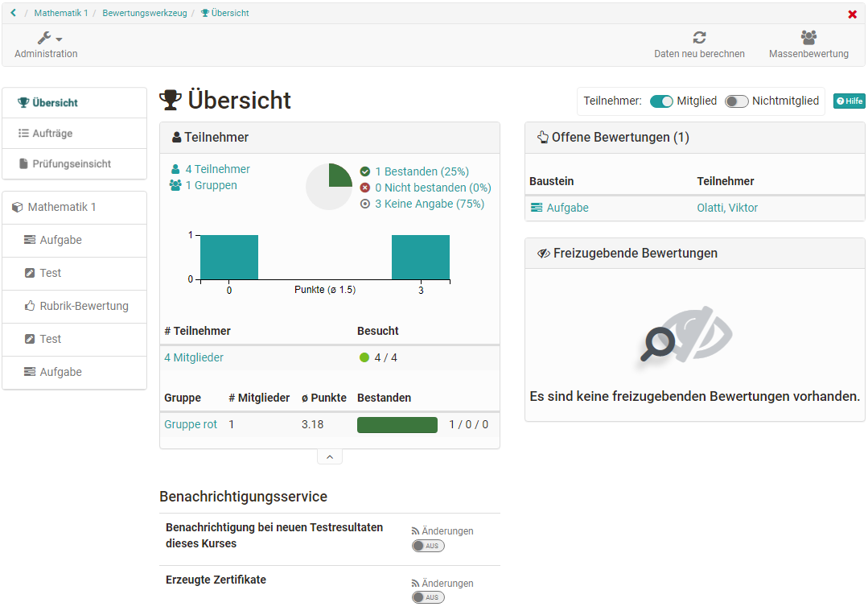Click Änderungen RSS link for Erzeugte Zertifikate

click(442, 583)
